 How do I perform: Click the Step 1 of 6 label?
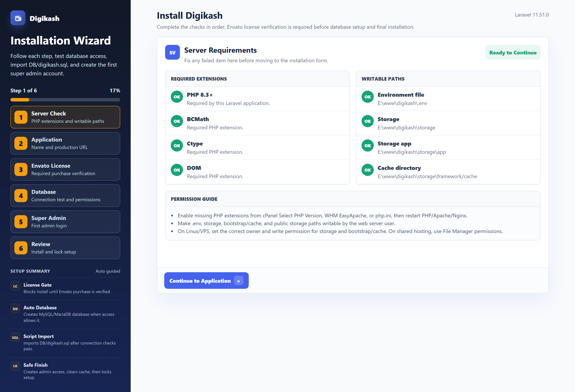[x=24, y=91]
